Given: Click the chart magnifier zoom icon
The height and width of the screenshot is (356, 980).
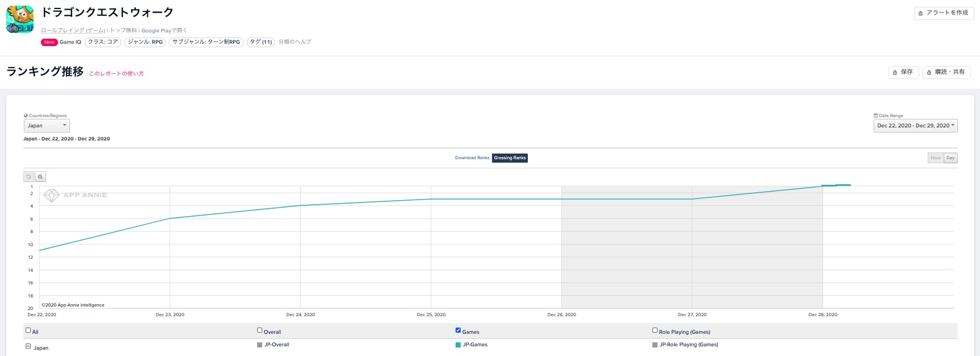Looking at the screenshot, I should pos(40,177).
